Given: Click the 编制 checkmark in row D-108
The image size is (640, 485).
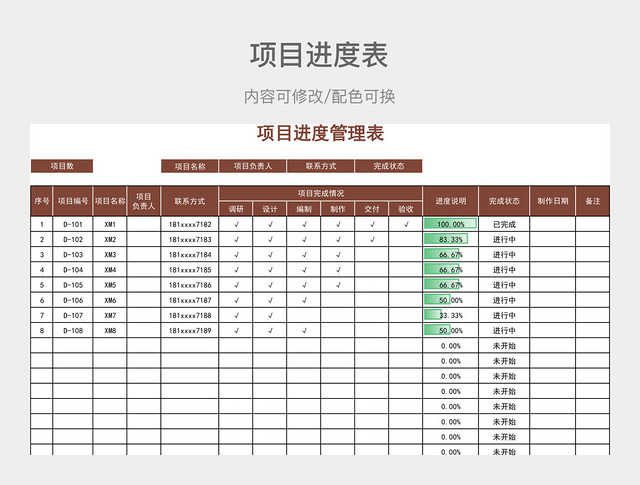Looking at the screenshot, I should pyautogui.click(x=304, y=331).
